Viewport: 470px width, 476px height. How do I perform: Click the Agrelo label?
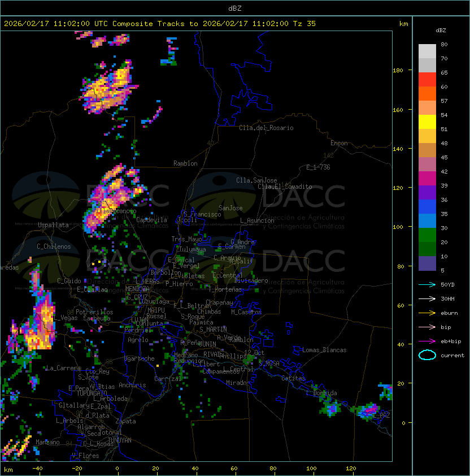138,340
